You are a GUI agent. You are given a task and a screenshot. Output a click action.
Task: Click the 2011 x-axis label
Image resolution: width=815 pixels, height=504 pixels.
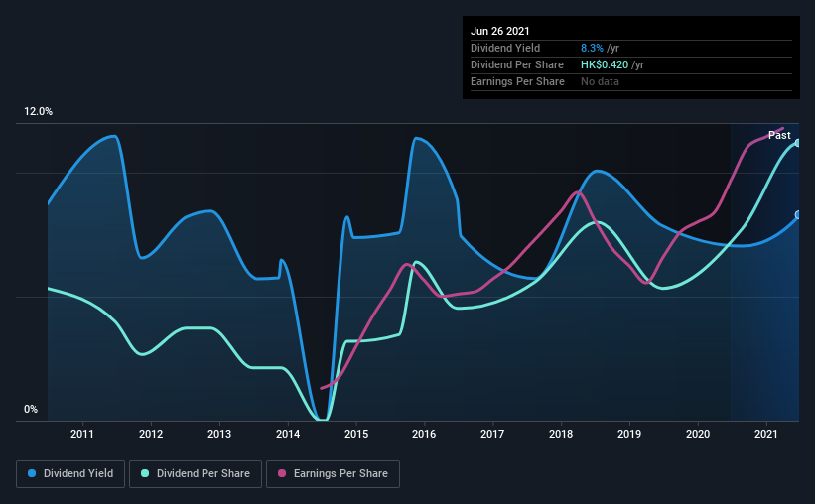pyautogui.click(x=82, y=434)
